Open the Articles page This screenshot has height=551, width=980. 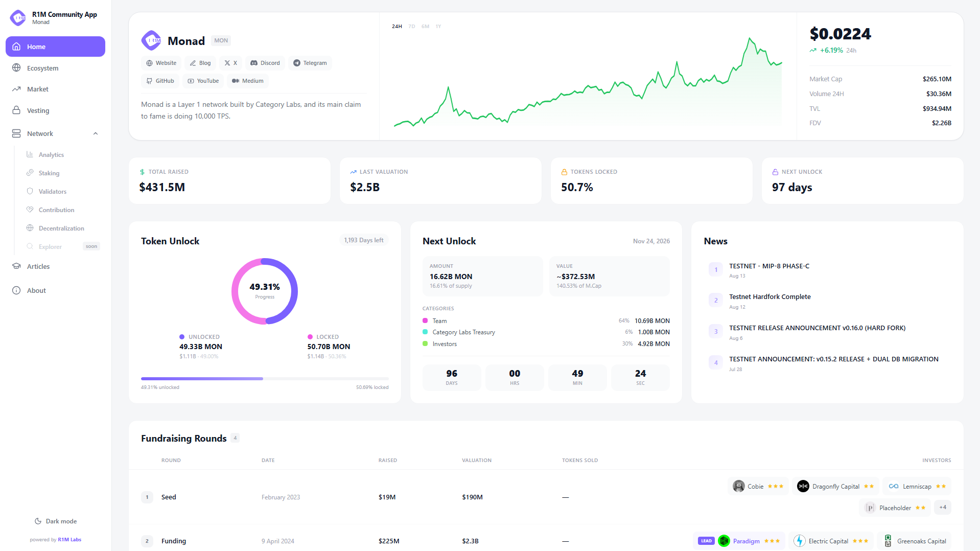pos(55,266)
